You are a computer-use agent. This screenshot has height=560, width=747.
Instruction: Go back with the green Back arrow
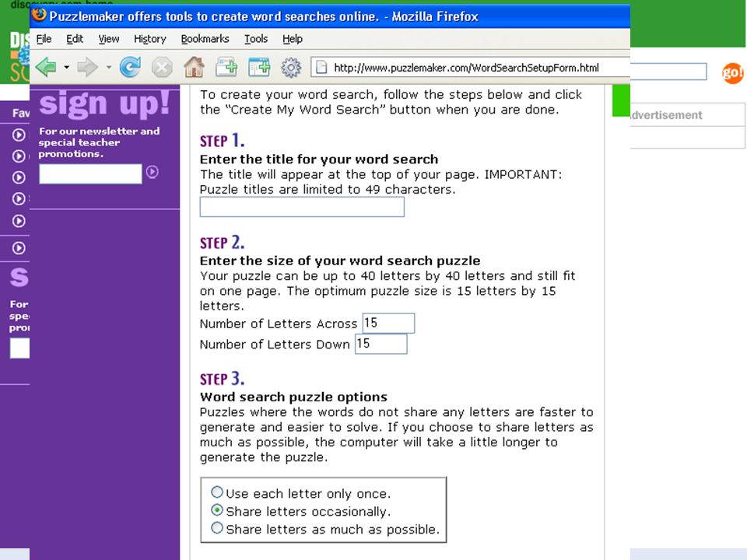coord(46,67)
